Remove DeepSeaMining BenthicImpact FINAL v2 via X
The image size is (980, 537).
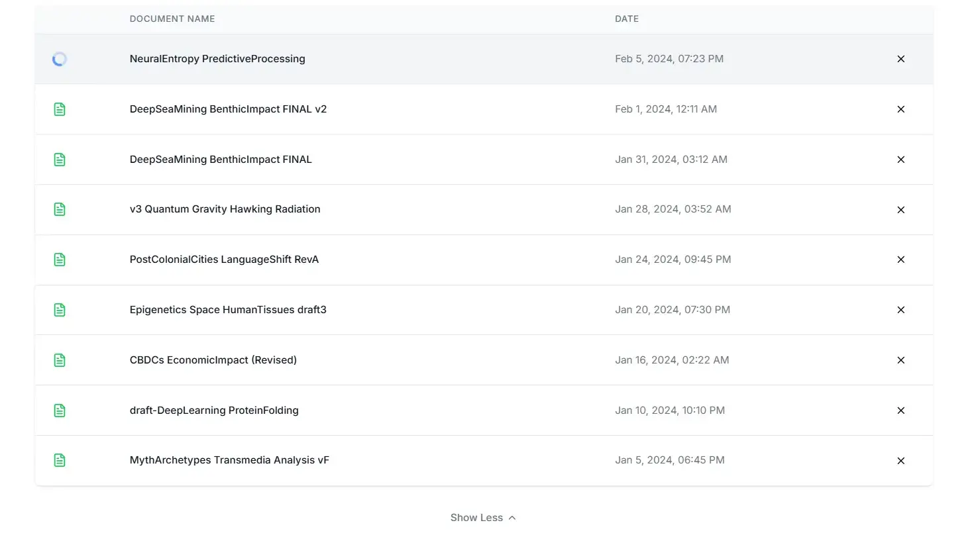coord(900,109)
